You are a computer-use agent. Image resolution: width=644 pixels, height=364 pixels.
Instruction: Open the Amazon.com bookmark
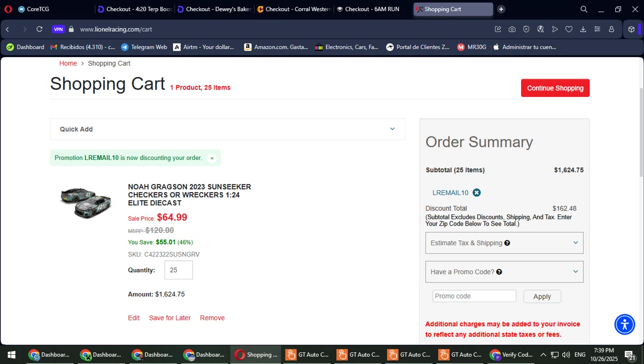point(276,47)
